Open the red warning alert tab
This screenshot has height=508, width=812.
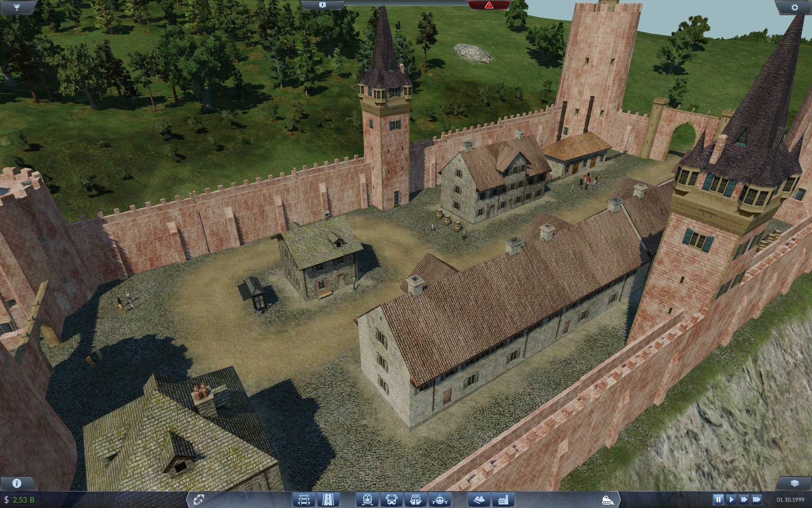click(489, 5)
